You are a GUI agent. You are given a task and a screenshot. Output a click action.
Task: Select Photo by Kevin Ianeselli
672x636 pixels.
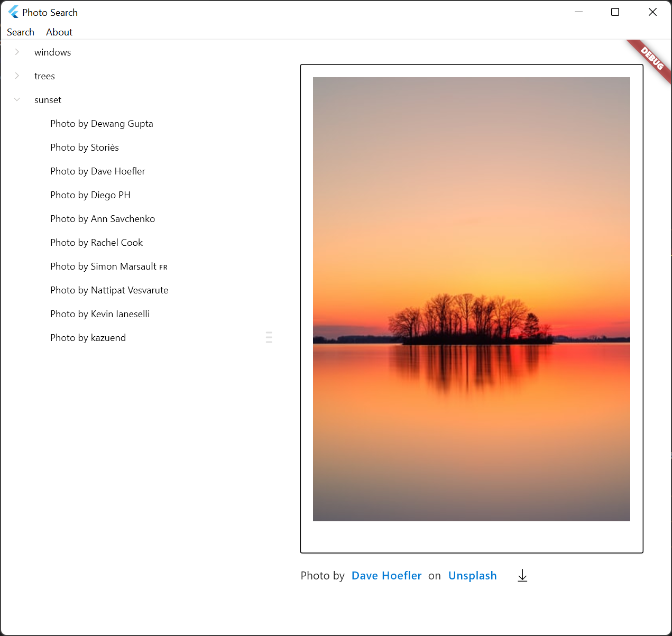tap(100, 314)
